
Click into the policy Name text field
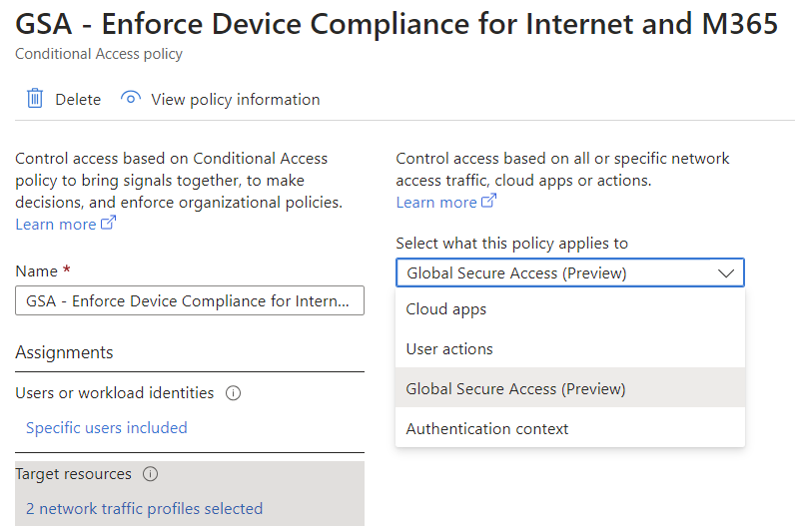[190, 301]
